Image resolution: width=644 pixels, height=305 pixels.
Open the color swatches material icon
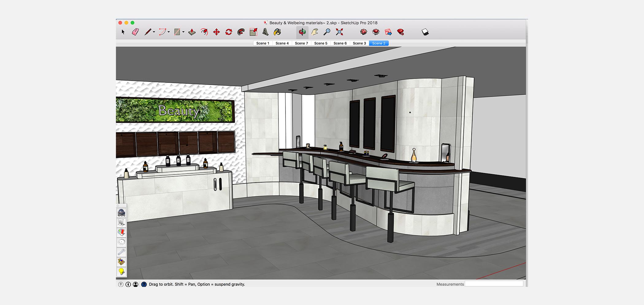pos(121,232)
